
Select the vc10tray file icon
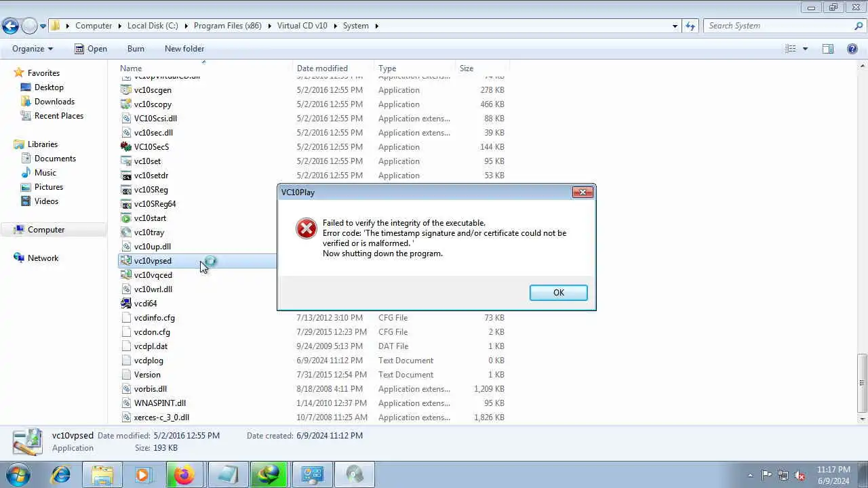[125, 232]
